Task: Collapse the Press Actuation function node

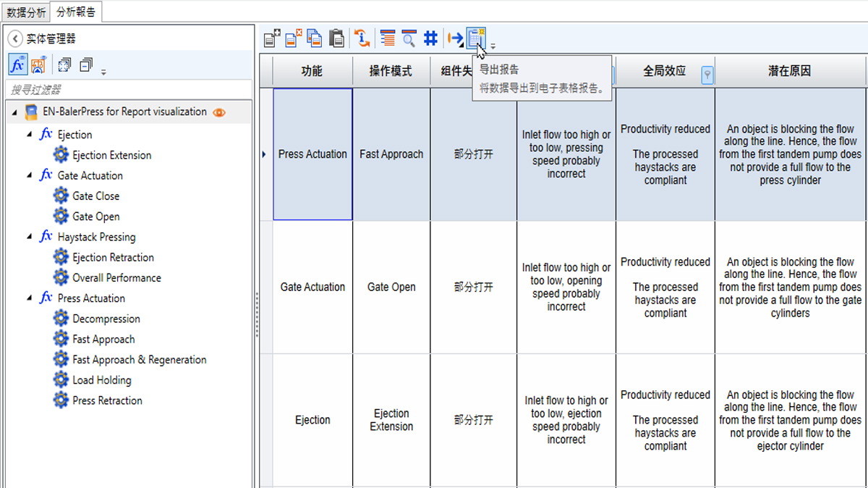Action: [x=30, y=298]
